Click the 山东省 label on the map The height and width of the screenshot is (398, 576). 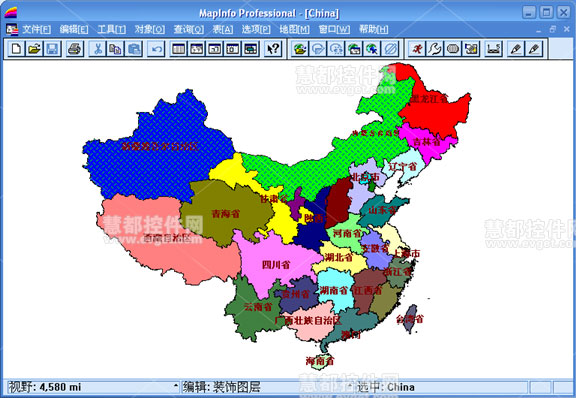[383, 210]
